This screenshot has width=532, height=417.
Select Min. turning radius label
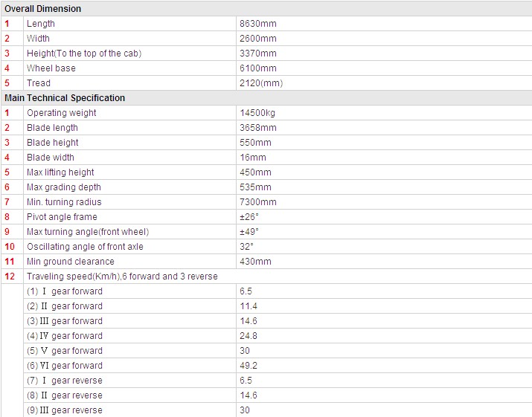[64, 202]
